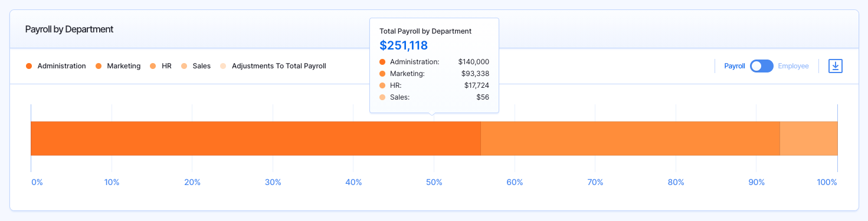This screenshot has width=868, height=221.
Task: Click the Marketing legend dot
Action: tap(99, 66)
